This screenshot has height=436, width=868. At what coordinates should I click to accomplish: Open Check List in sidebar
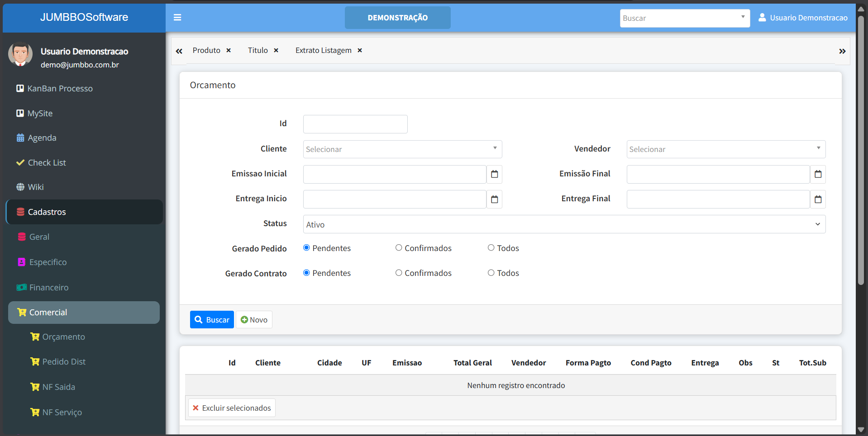click(47, 162)
